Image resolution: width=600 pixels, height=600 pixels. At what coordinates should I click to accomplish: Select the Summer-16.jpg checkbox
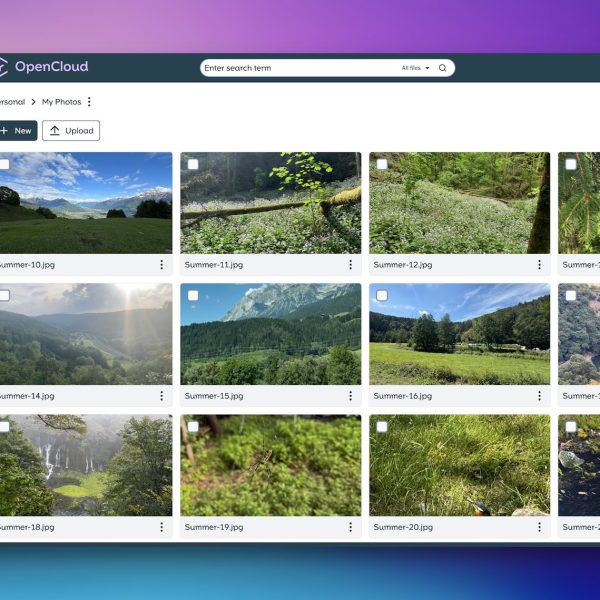382,295
